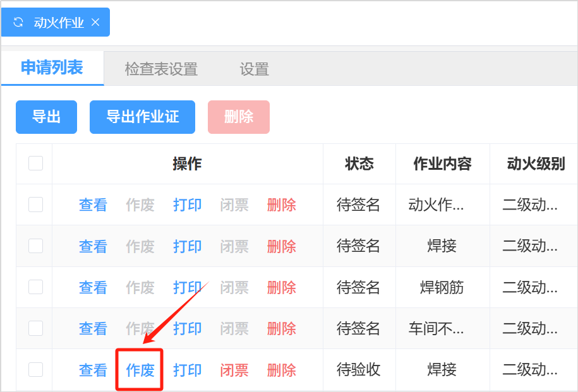
Task: Select the checkbox for the 焊钢筋 row
Action: pos(35,287)
